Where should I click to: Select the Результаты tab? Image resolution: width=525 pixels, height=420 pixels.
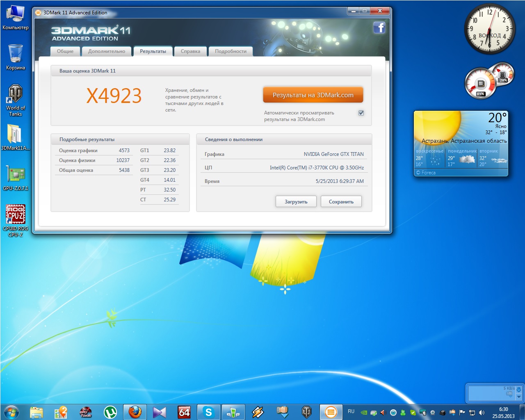click(x=153, y=51)
